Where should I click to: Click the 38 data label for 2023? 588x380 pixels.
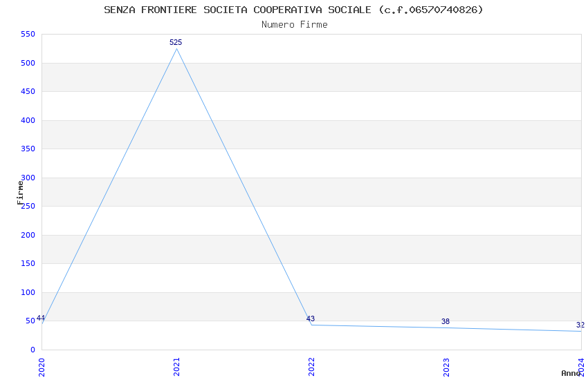point(445,321)
